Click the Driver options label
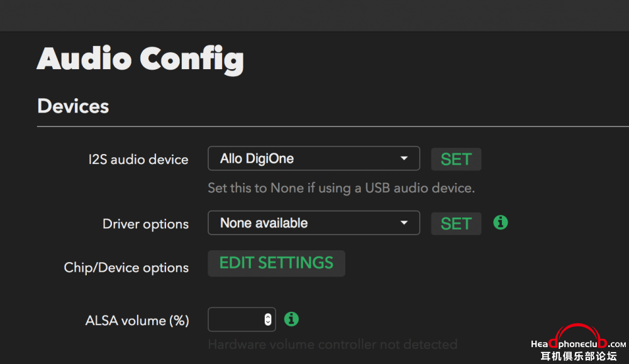Screen dimensions: 629x364 coord(146,224)
